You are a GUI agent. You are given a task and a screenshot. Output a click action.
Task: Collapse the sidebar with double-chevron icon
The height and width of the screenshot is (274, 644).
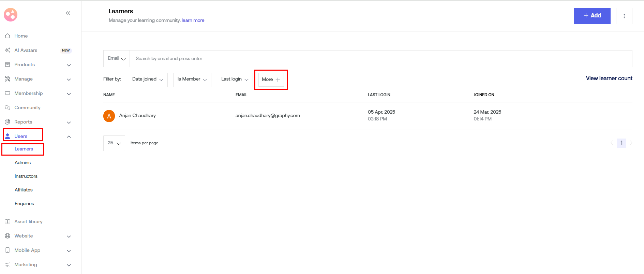tap(68, 13)
